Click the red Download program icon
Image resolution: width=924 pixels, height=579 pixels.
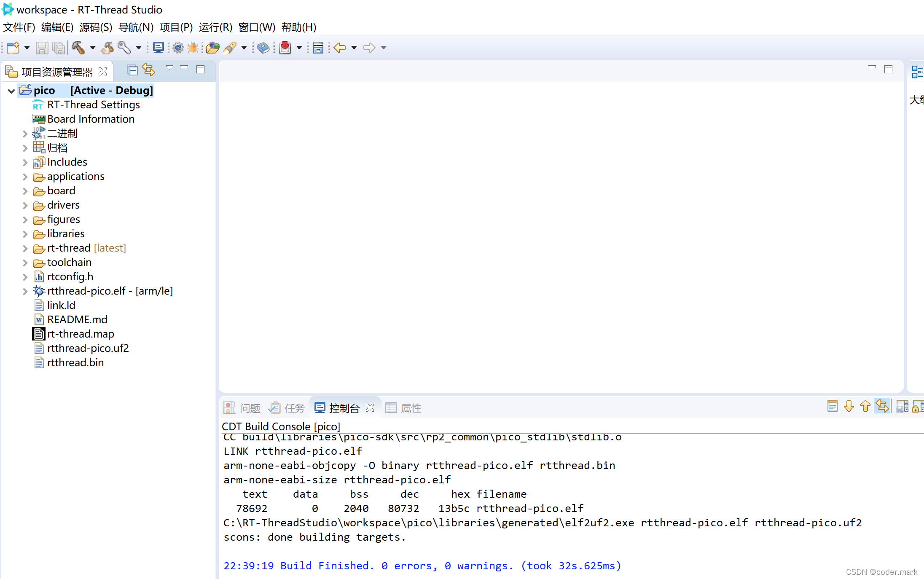point(285,48)
